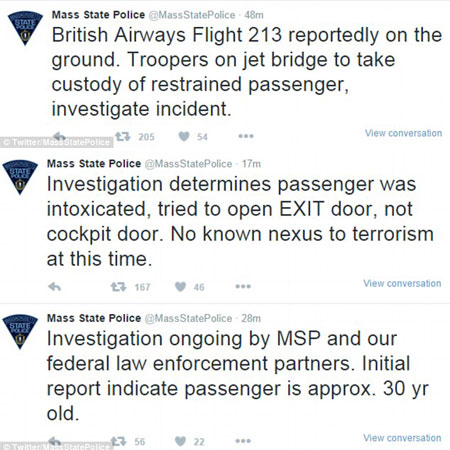The width and height of the screenshot is (450, 450).
Task: Like the tweet with 54 likes
Action: 184,136
